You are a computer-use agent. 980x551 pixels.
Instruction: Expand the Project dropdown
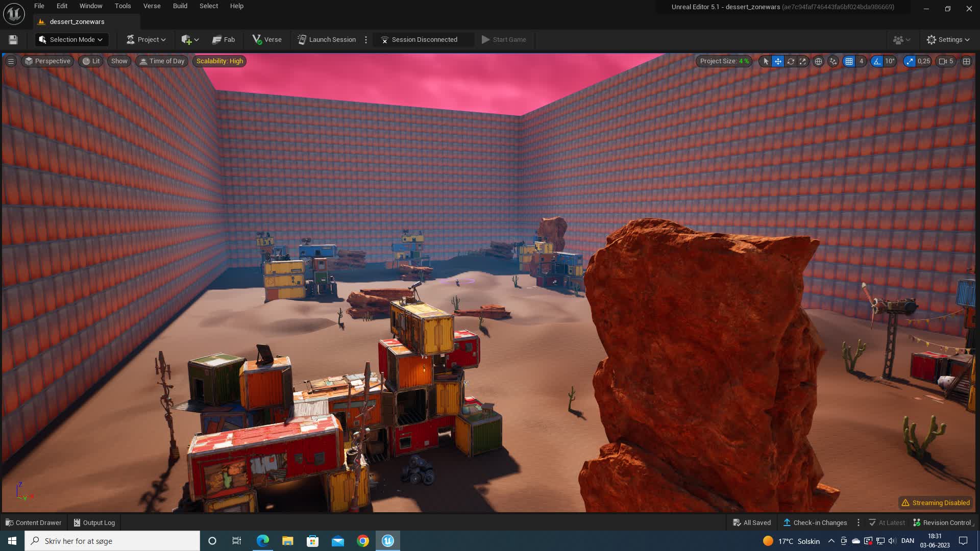coord(146,40)
